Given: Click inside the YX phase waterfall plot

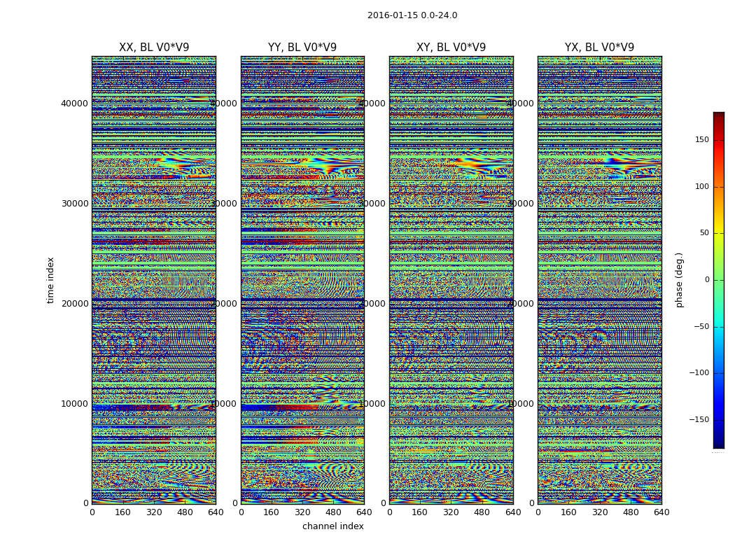Looking at the screenshot, I should tap(599, 280).
